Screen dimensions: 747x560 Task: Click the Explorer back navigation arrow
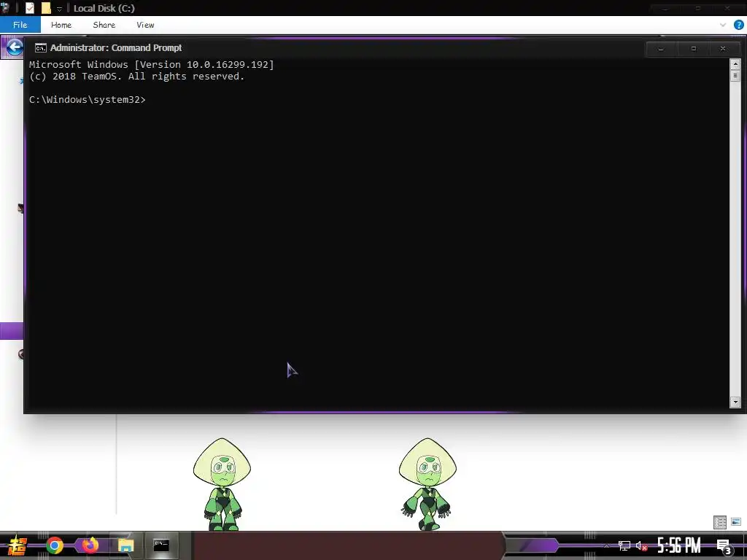15,47
